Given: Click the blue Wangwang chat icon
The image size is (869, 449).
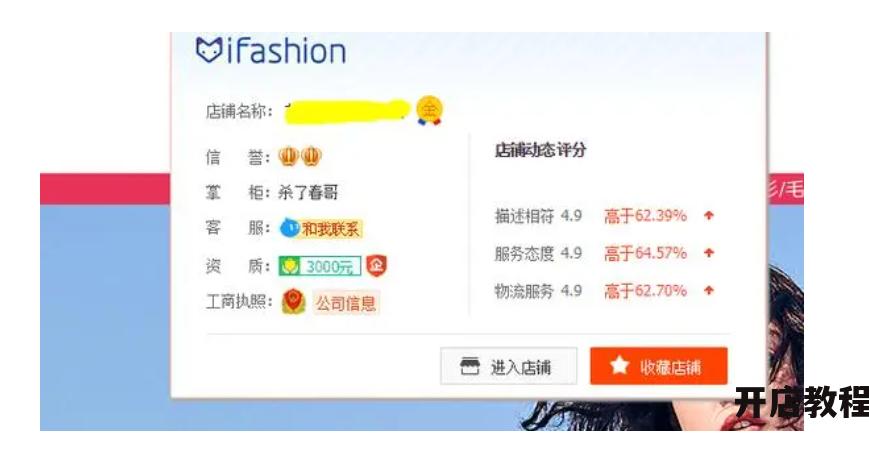Looking at the screenshot, I should click(x=289, y=228).
